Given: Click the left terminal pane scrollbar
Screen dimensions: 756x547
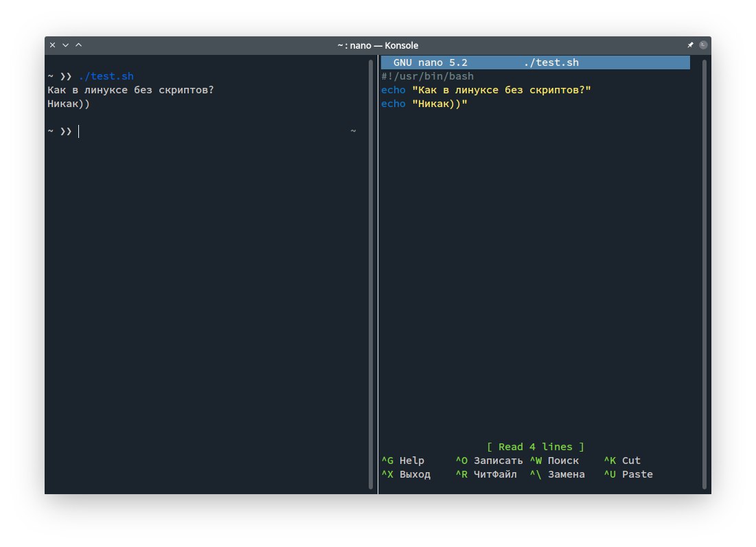Looking at the screenshot, I should point(371,275).
